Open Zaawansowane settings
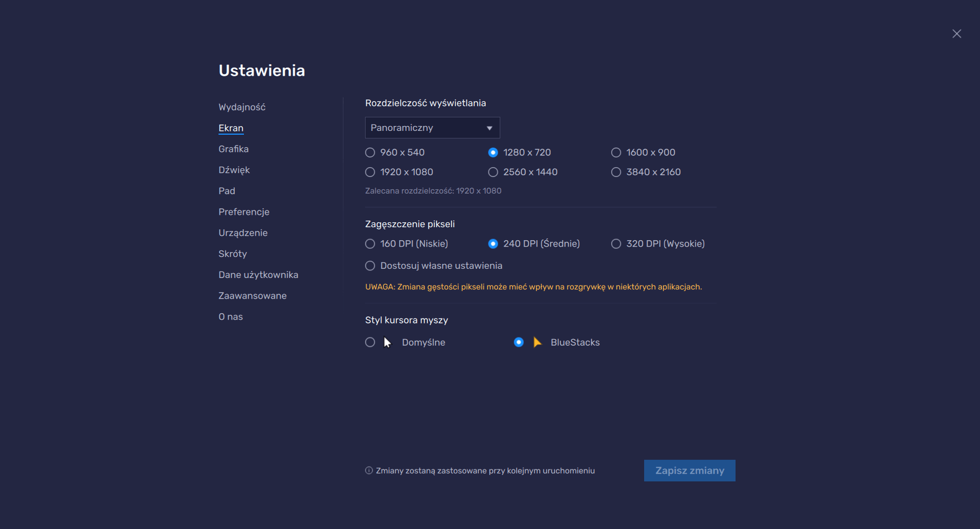 pos(253,296)
